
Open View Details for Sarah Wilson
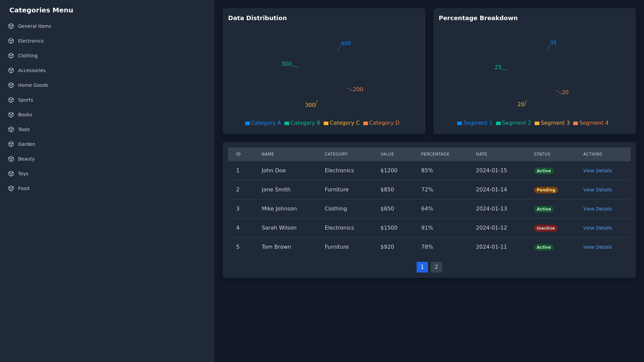pos(597,228)
